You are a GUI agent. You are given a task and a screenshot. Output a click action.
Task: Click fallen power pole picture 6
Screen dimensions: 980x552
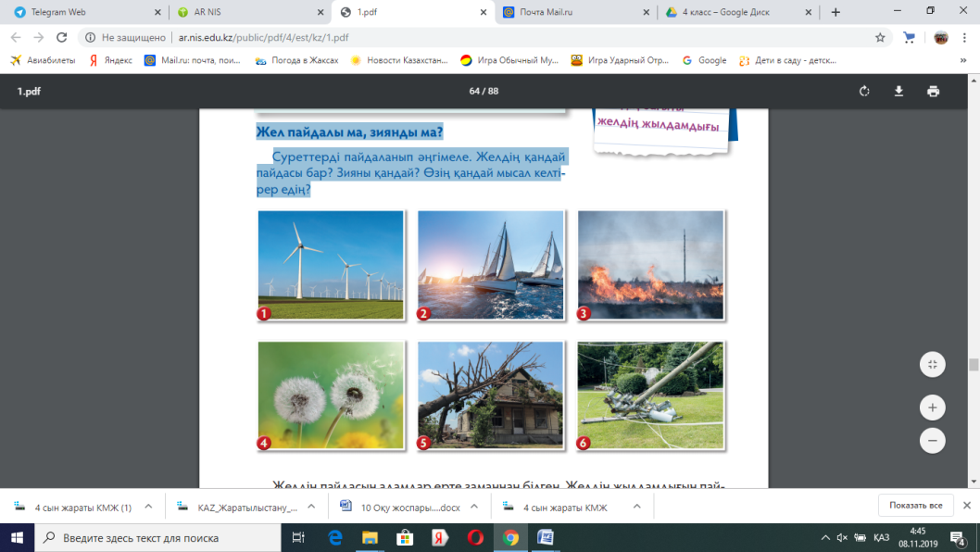click(x=650, y=395)
